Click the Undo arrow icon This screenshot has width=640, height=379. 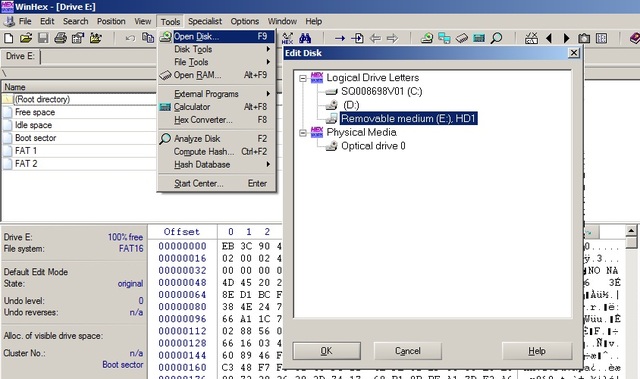[130, 38]
